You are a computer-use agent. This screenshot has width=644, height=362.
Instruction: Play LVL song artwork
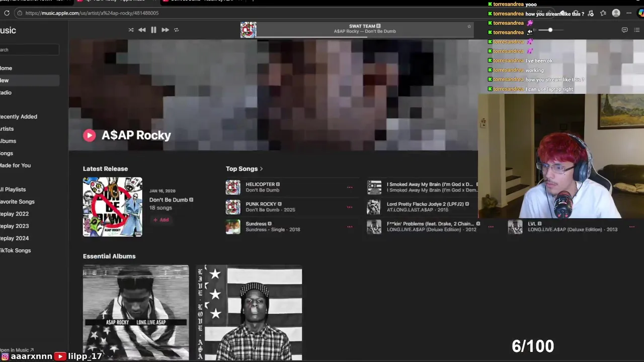click(x=515, y=227)
